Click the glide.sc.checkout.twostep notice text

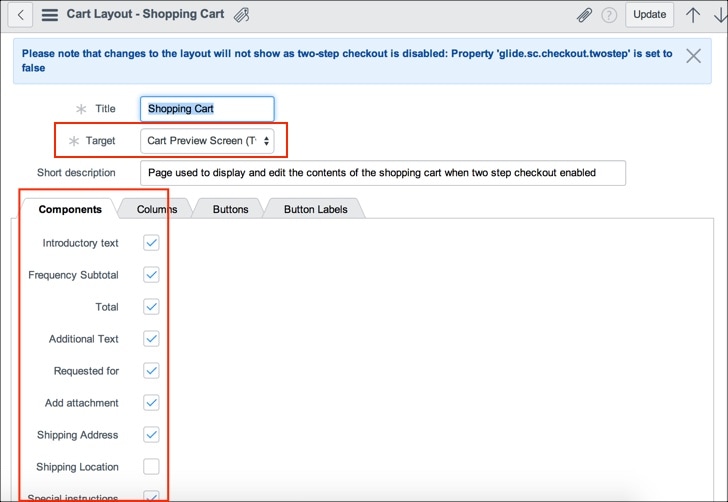click(x=347, y=60)
